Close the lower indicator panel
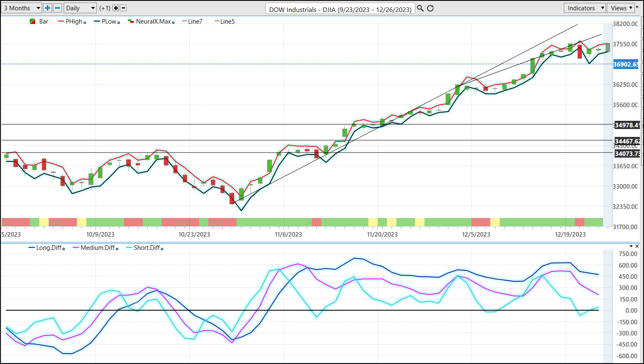 [637, 247]
